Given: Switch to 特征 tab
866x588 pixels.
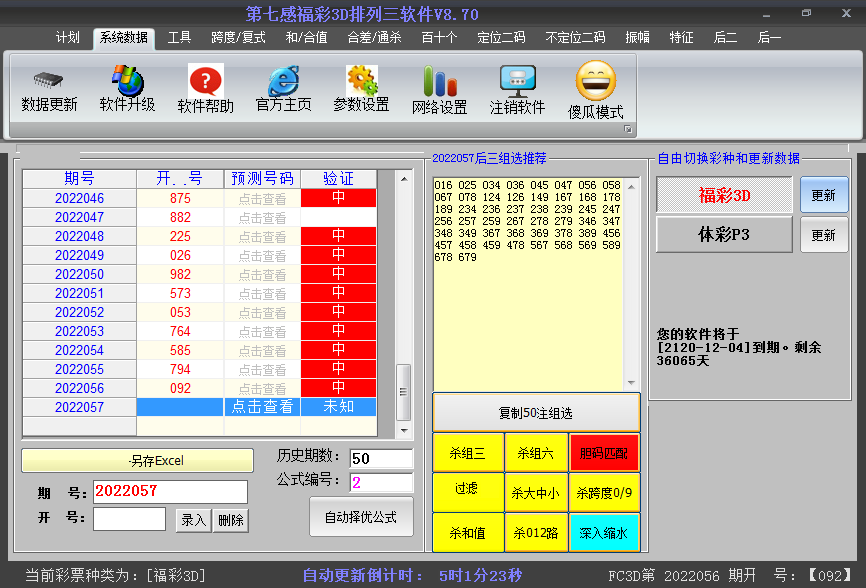Looking at the screenshot, I should coord(682,38).
